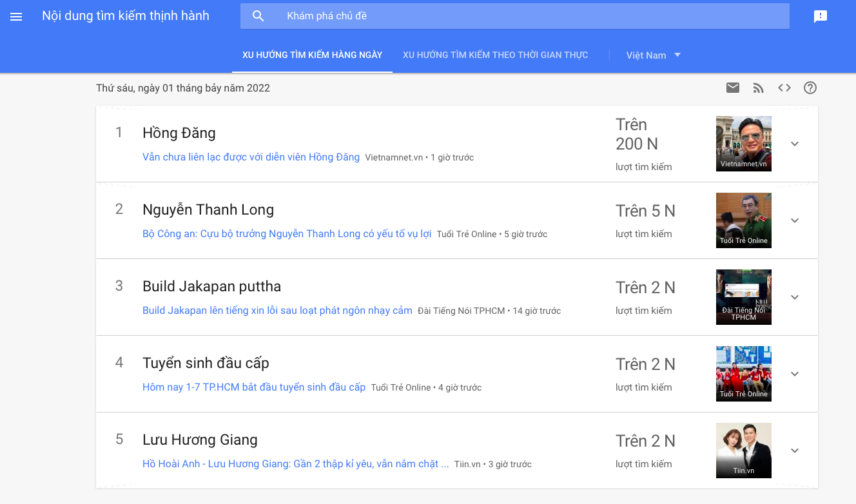Click the Tiin.vn thumbnail image

point(744,451)
